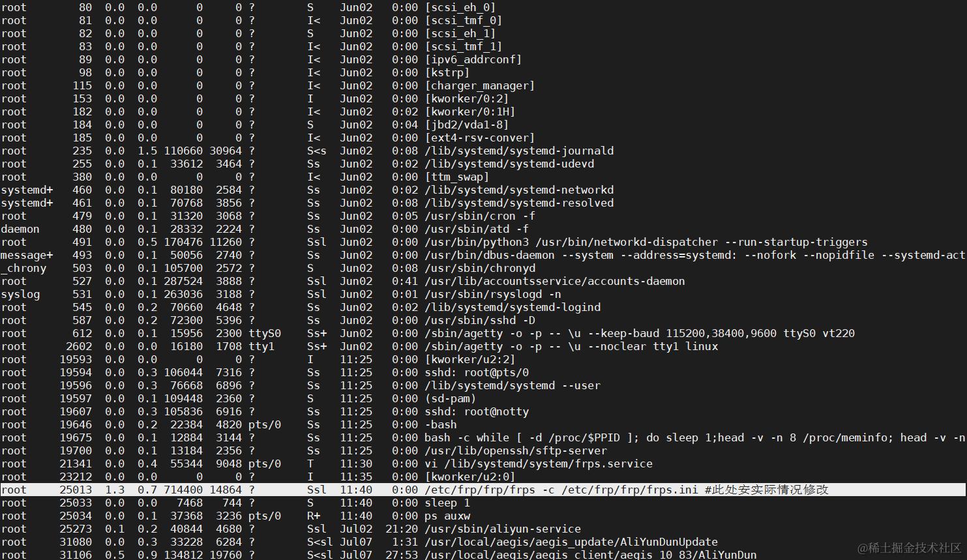Click the aliyun-service process entry
The width and height of the screenshot is (967, 560).
point(503,529)
